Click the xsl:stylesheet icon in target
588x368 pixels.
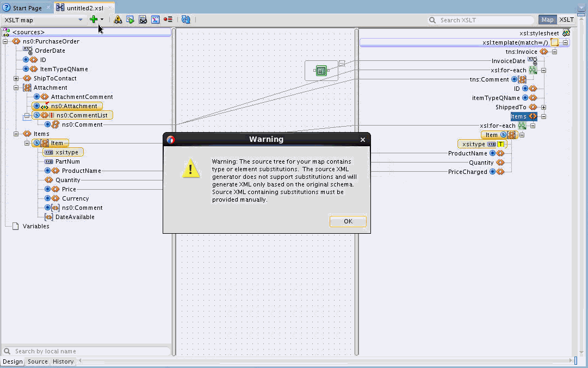click(566, 33)
